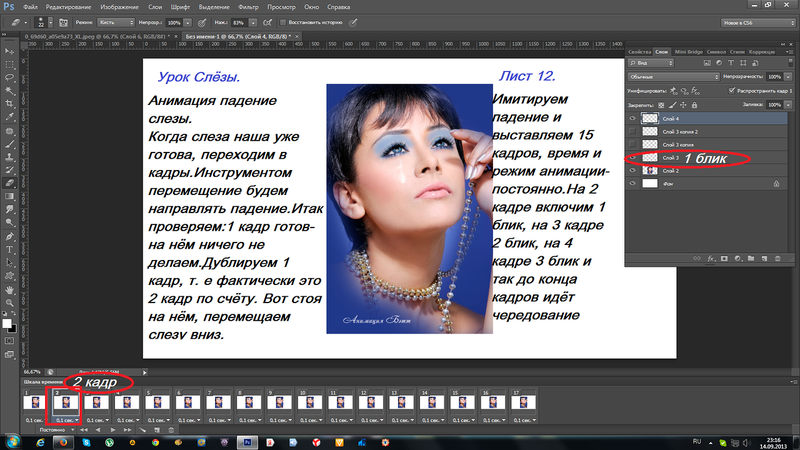Add layer mask icon in Layers panel
This screenshot has width=800, height=450.
point(724,259)
